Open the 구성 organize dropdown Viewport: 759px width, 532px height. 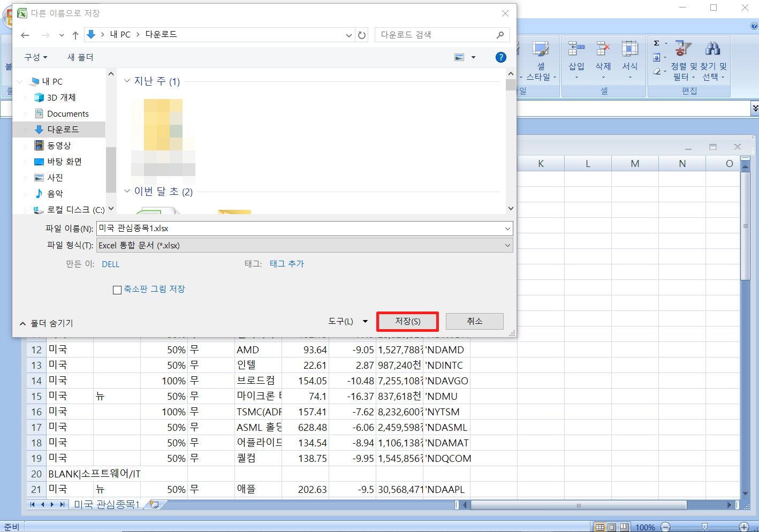[36, 57]
